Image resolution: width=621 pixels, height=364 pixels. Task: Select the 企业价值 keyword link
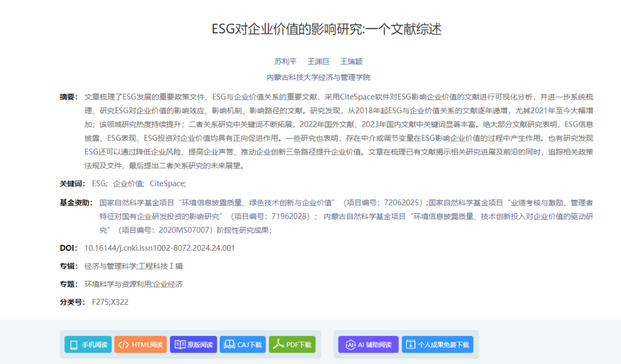128,183
